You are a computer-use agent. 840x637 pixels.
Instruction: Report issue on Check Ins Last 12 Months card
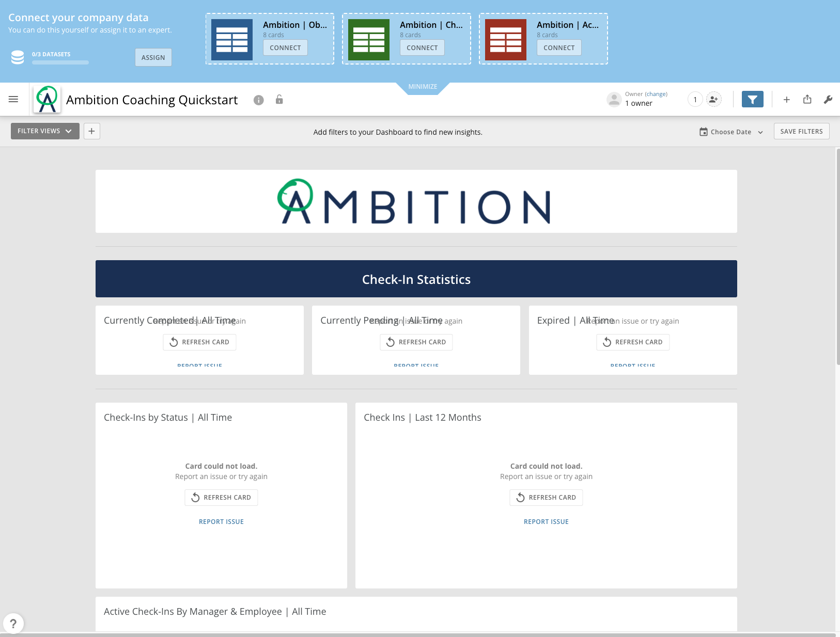pyautogui.click(x=546, y=522)
